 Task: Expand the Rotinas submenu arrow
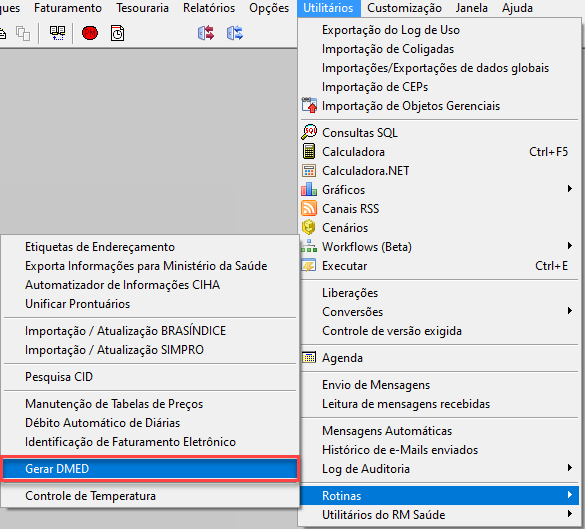(x=570, y=495)
